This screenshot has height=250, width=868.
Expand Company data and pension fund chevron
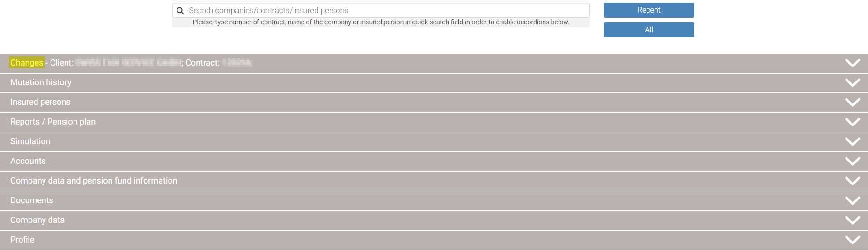click(852, 181)
